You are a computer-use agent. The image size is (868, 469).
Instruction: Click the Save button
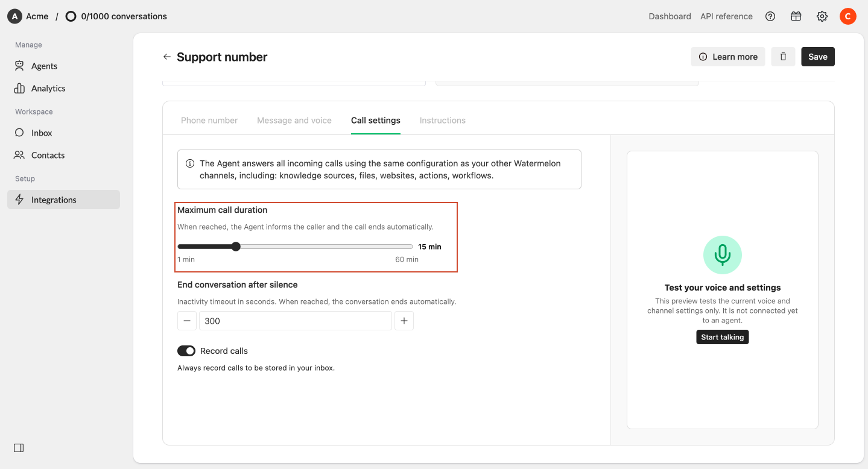[818, 57]
